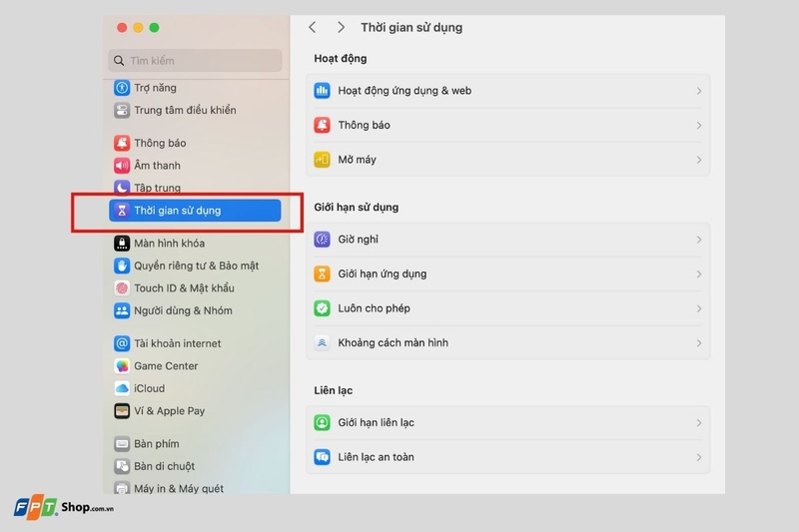Click the red bell icon in Hoạt động section
Image resolution: width=799 pixels, height=532 pixels.
point(322,125)
